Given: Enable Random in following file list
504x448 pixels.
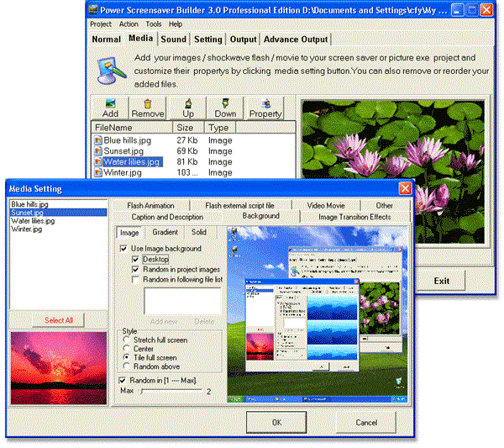Looking at the screenshot, I should click(x=135, y=280).
